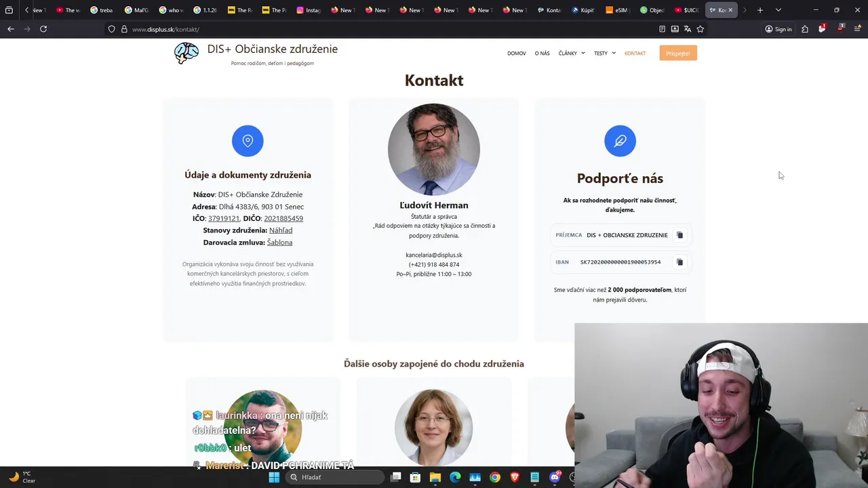Screen dimensions: 868x488
Task: Click the Sign in button
Action: tap(778, 29)
